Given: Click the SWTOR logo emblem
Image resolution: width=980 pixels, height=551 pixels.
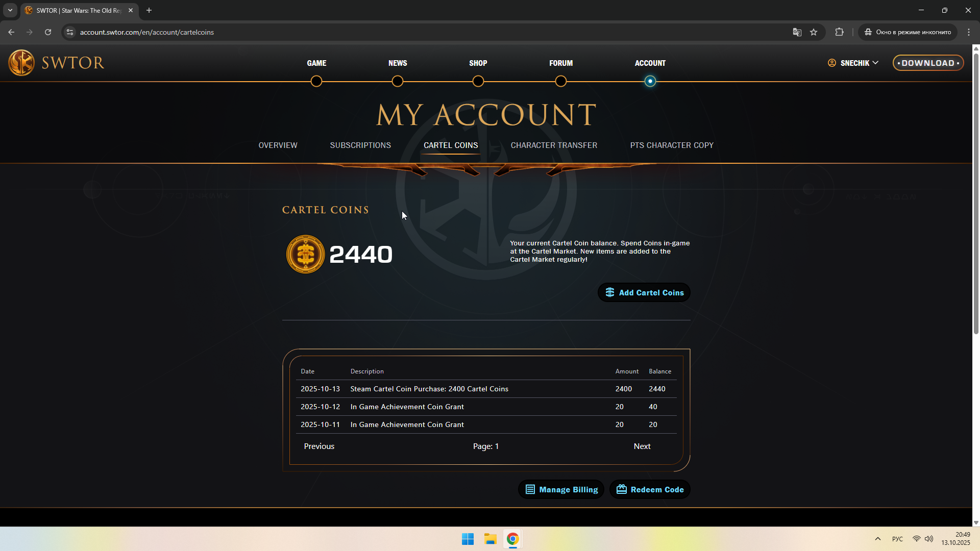Looking at the screenshot, I should pos(21,63).
